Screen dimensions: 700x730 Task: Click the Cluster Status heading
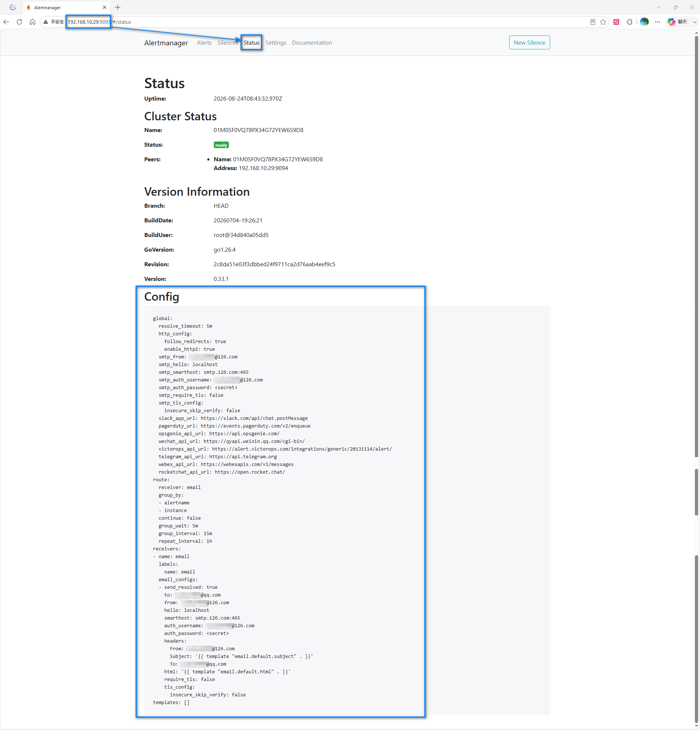tap(181, 117)
